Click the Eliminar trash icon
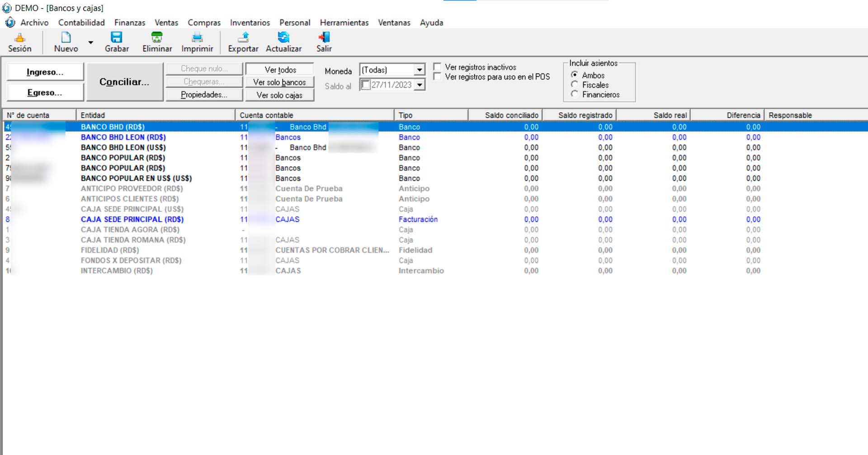868x455 pixels. pos(157,38)
